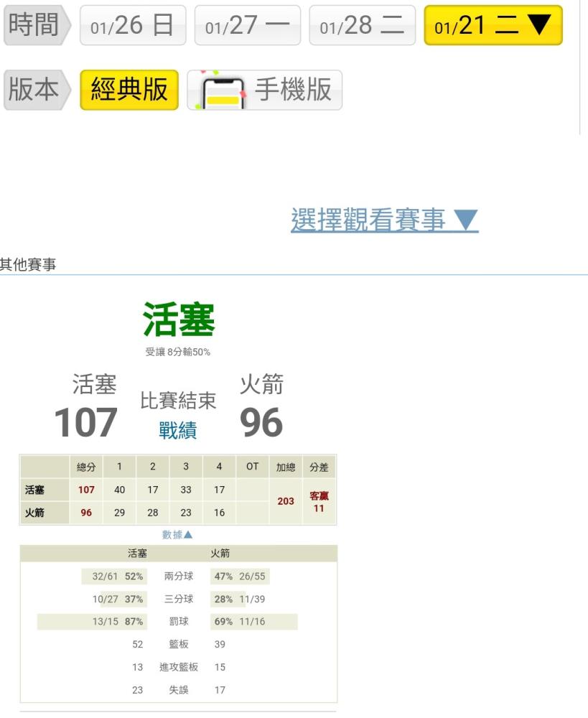
Task: Click 火箭 third quarter score 23
Action: [186, 513]
